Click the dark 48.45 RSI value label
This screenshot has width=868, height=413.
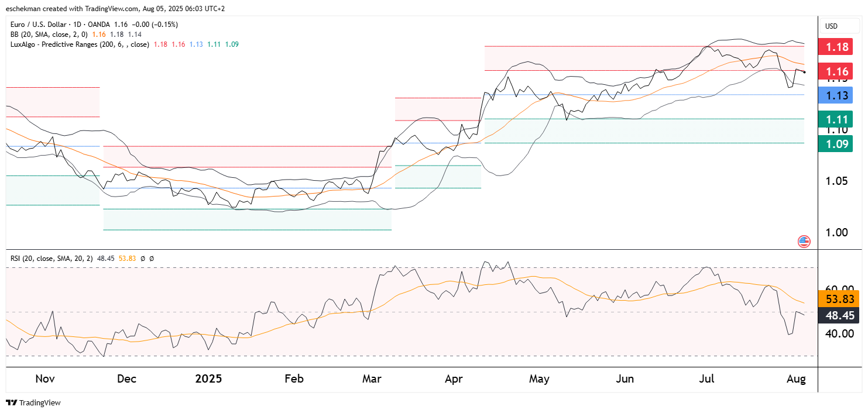839,315
